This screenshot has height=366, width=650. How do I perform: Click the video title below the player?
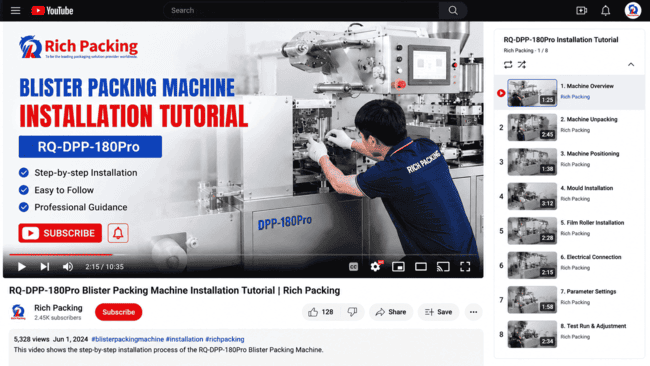(175, 291)
